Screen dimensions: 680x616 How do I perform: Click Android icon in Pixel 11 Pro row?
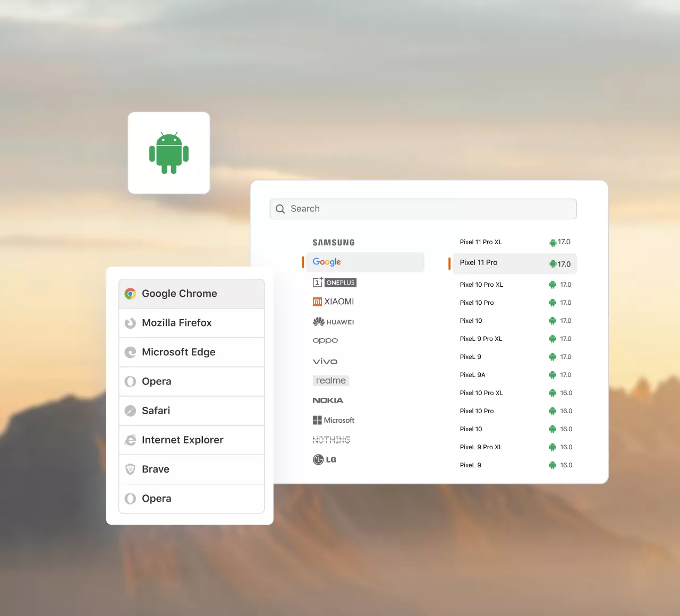[x=552, y=264]
